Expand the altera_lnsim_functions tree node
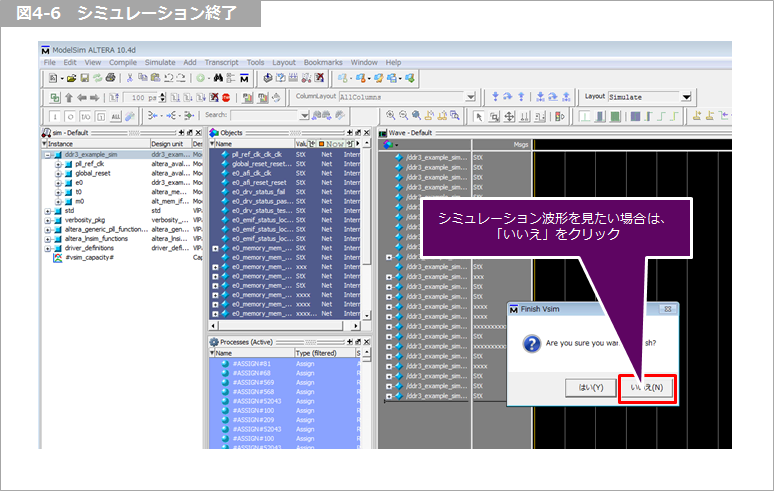Image resolution: width=774 pixels, height=491 pixels. (47, 239)
